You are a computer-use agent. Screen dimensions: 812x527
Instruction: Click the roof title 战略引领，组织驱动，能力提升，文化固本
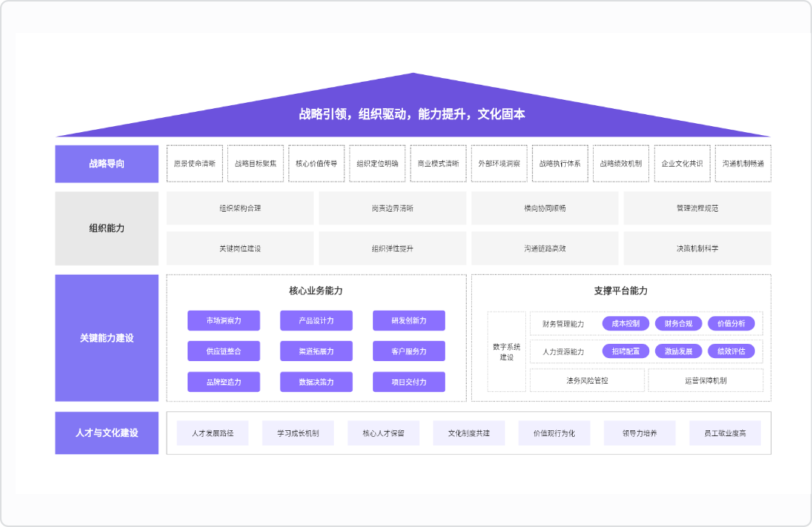point(412,114)
